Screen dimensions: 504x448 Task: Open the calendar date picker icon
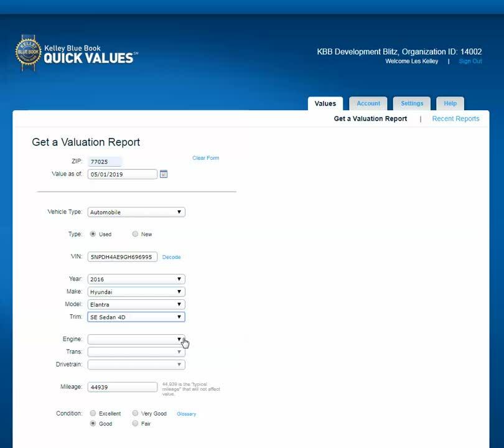[x=164, y=174]
